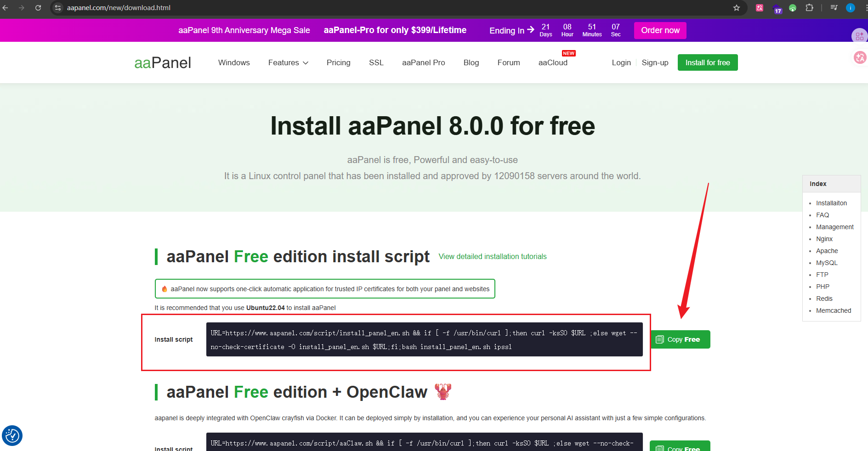The width and height of the screenshot is (868, 451).
Task: Open View detailed installation tutorials link
Action: click(x=492, y=257)
